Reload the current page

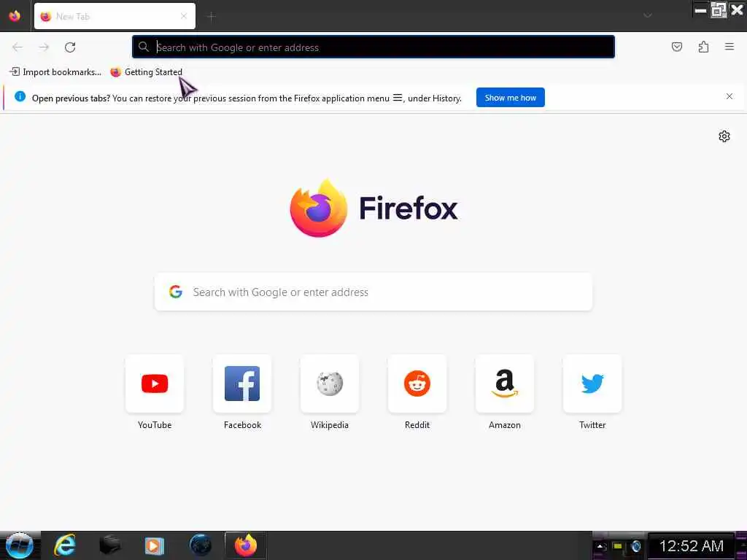pos(70,47)
